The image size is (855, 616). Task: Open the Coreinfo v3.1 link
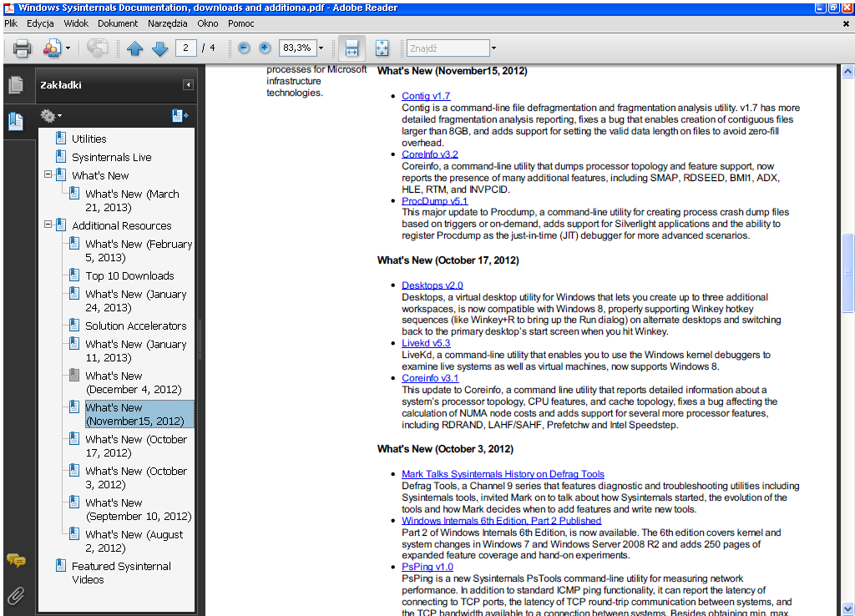(x=430, y=378)
